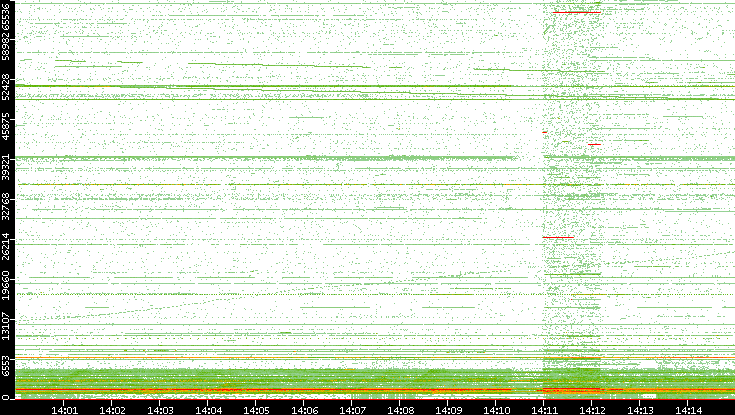Click the red bar at bottom near 14:11
Viewport: 735px width, 415px height.
[568, 389]
